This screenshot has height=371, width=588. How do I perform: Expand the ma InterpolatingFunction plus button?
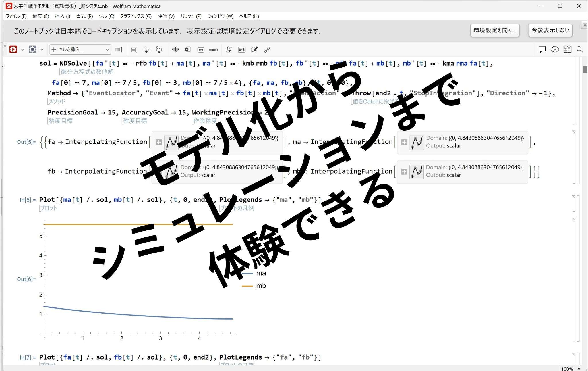[404, 142]
